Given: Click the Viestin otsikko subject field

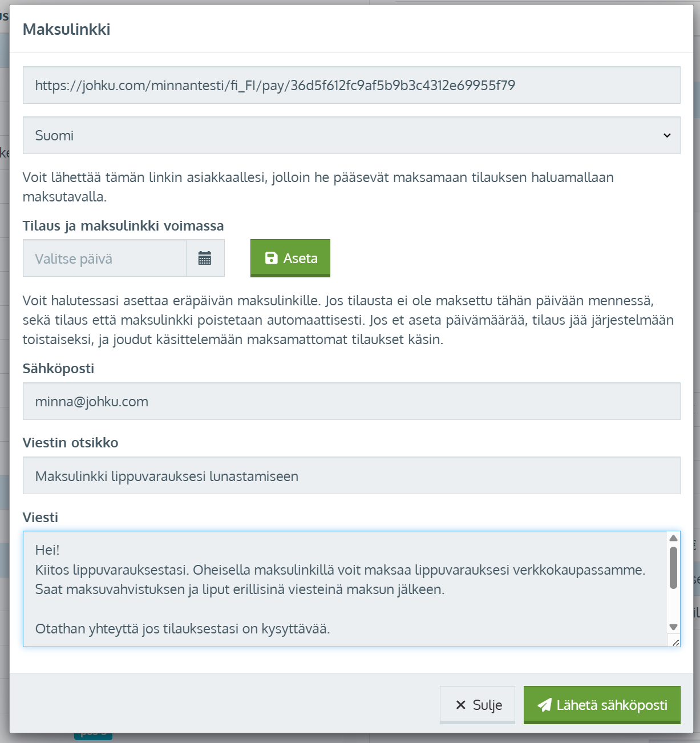Looking at the screenshot, I should coord(351,475).
